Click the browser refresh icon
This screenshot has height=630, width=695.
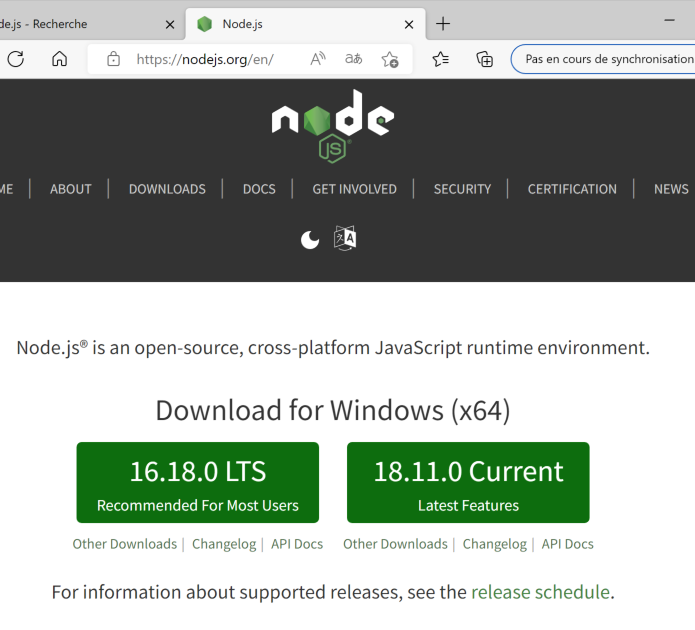[x=16, y=59]
